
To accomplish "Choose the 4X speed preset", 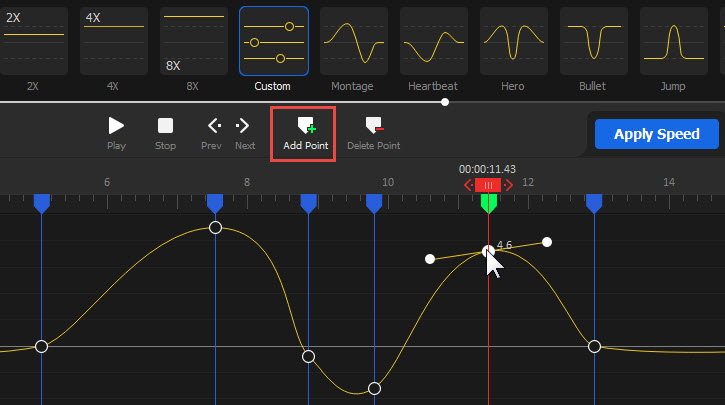I will point(114,41).
